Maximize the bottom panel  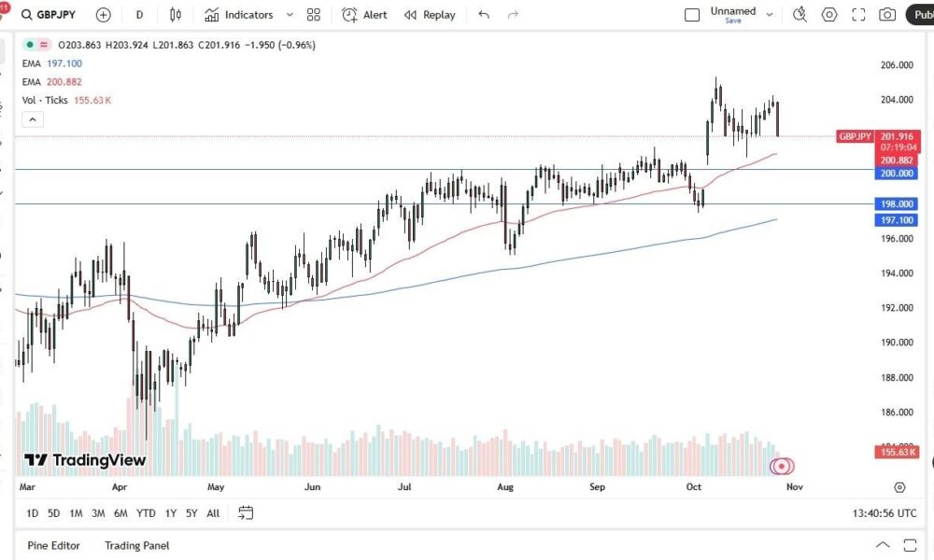click(909, 545)
